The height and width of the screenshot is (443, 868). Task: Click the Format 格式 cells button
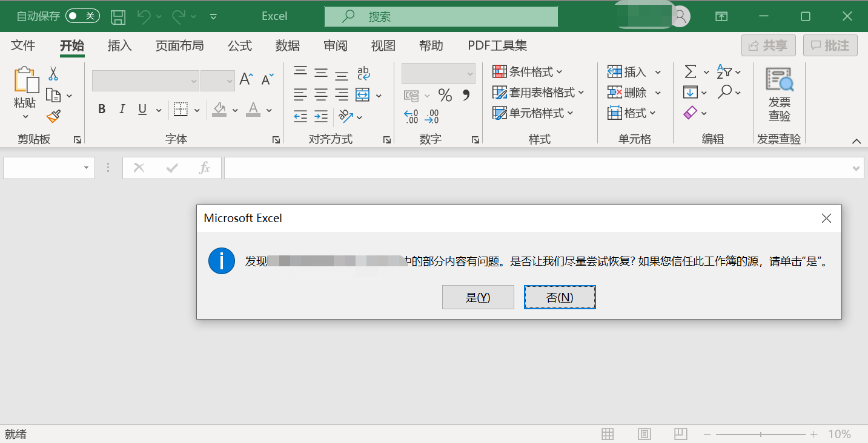click(633, 113)
